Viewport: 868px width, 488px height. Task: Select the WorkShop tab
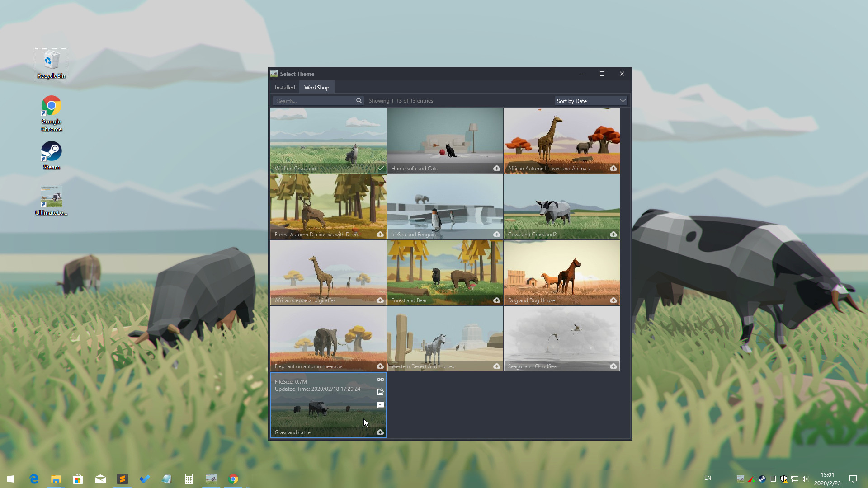pyautogui.click(x=316, y=87)
